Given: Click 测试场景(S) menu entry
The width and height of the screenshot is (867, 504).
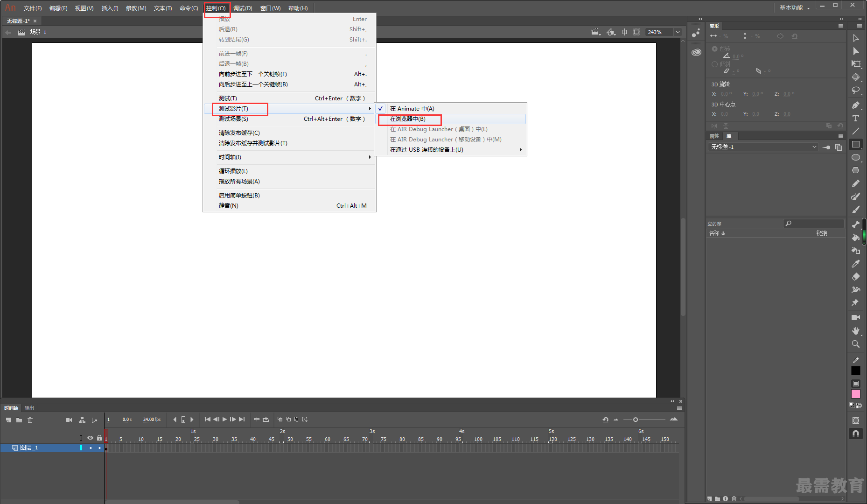Looking at the screenshot, I should 289,119.
